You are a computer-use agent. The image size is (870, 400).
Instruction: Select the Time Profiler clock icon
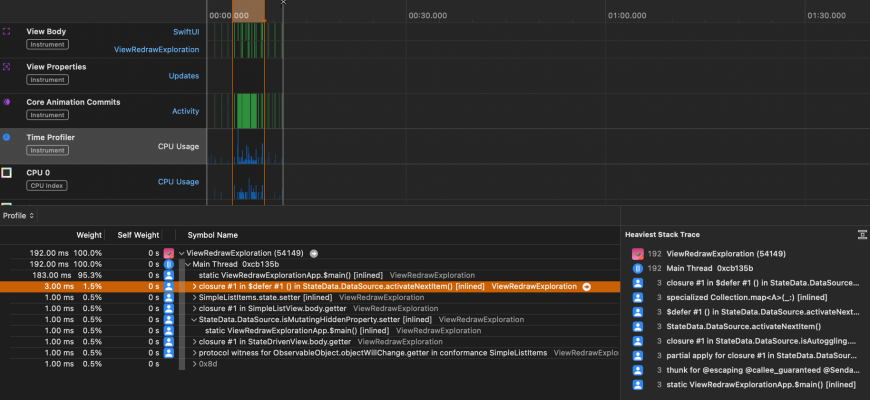(7, 137)
